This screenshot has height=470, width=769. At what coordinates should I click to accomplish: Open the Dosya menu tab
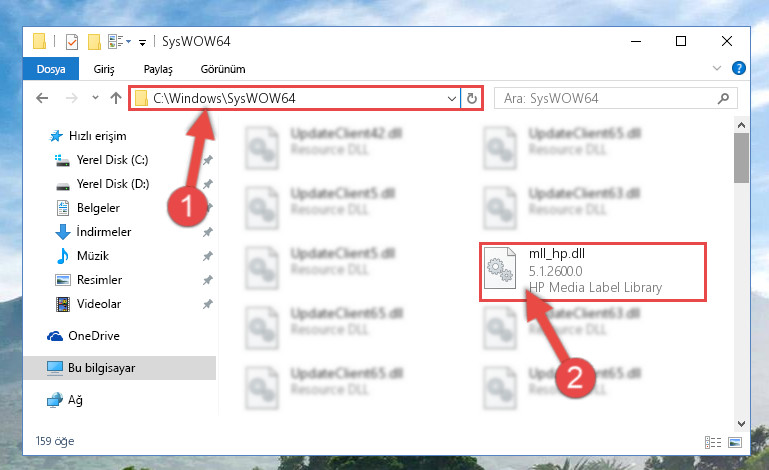coord(51,69)
